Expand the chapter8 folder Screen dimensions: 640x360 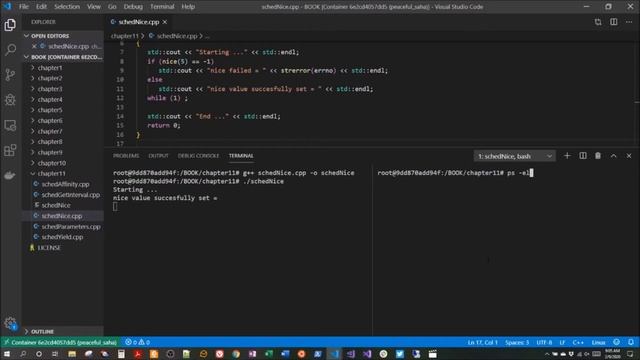coord(63,142)
